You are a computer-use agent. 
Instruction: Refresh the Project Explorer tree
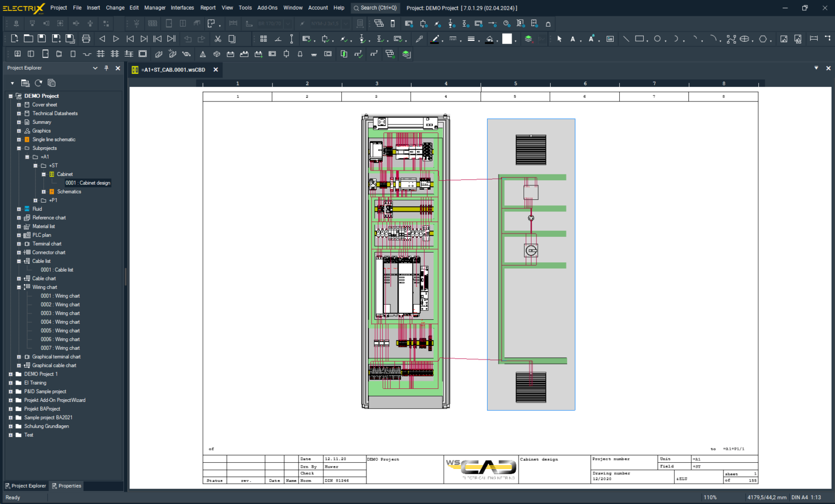(38, 83)
